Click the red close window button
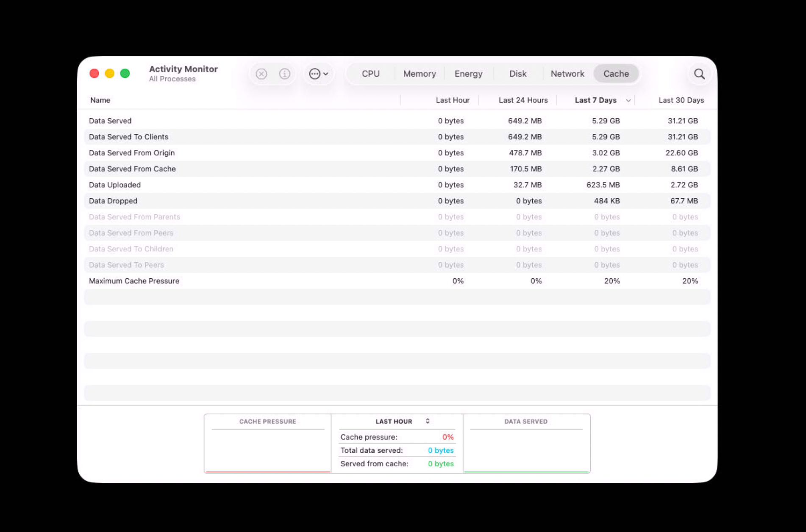The height and width of the screenshot is (532, 806). [x=94, y=73]
